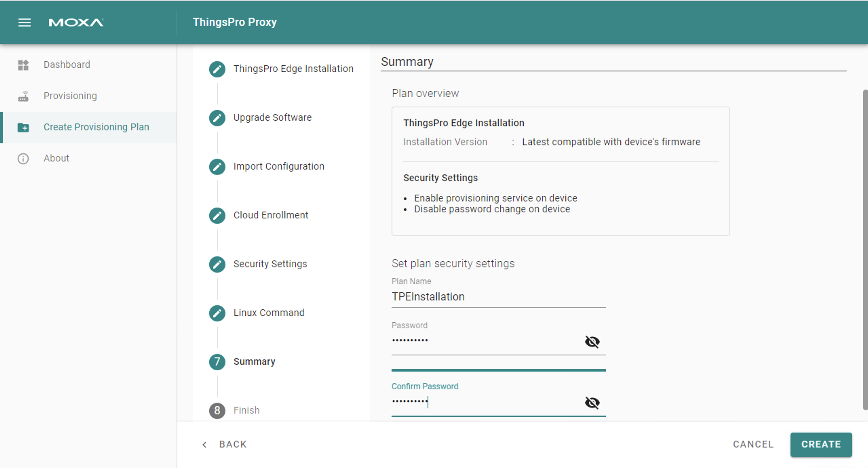Click the About info icon

pyautogui.click(x=23, y=158)
